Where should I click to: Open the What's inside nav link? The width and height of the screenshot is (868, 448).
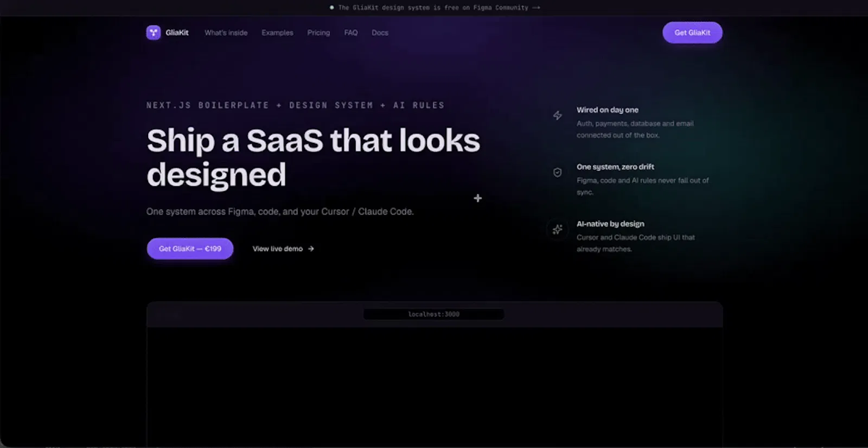pyautogui.click(x=226, y=33)
